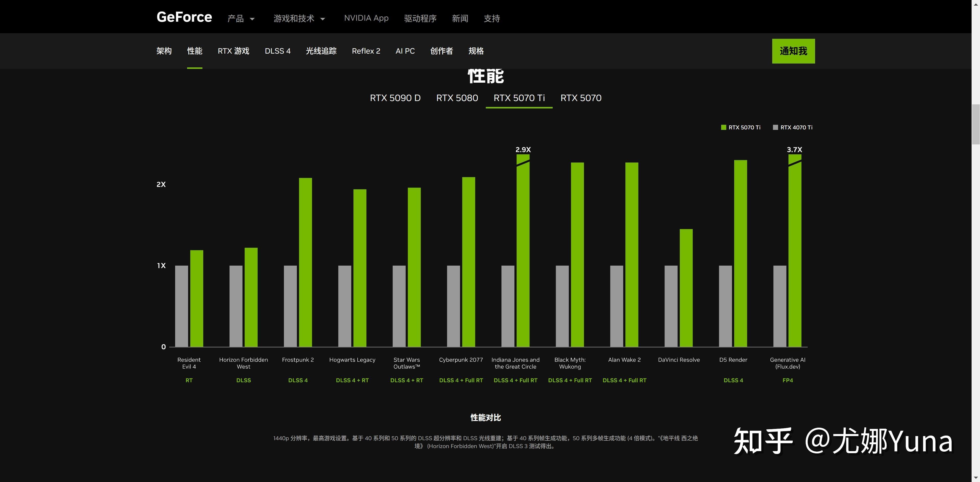This screenshot has width=980, height=482.
Task: Click the green Frostpunk 2 bar
Action: coord(306,262)
